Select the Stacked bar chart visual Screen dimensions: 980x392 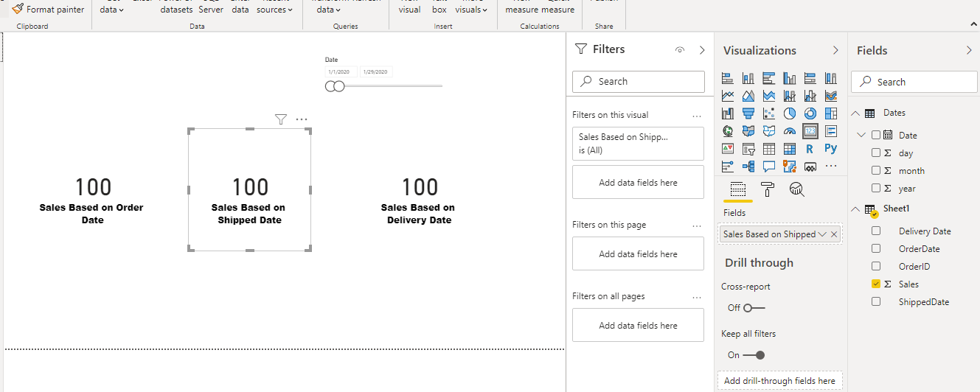728,78
